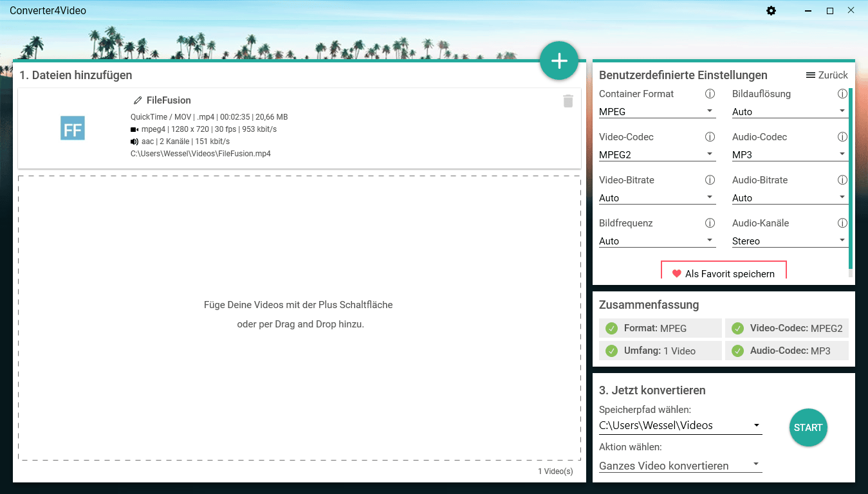Image resolution: width=868 pixels, height=494 pixels.
Task: Click the Audio-Kanäle info icon
Action: [x=842, y=223]
